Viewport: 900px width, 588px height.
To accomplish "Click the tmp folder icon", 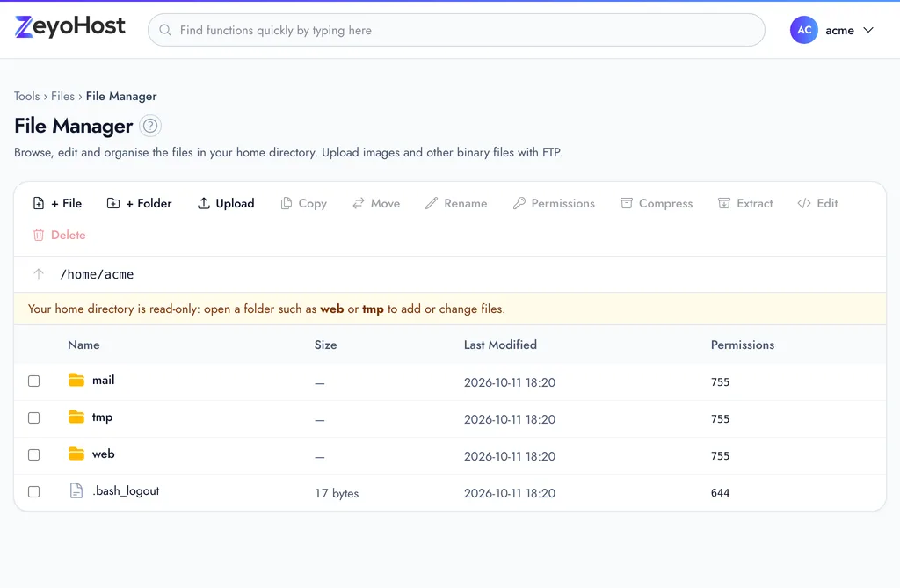I will [x=76, y=417].
